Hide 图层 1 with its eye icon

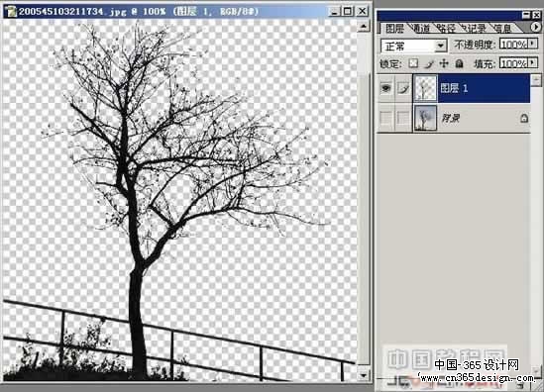[385, 88]
